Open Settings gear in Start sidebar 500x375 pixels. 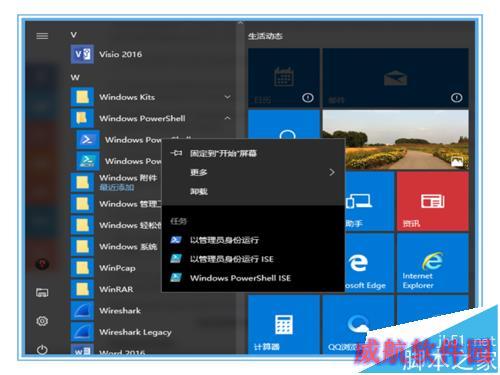(42, 321)
